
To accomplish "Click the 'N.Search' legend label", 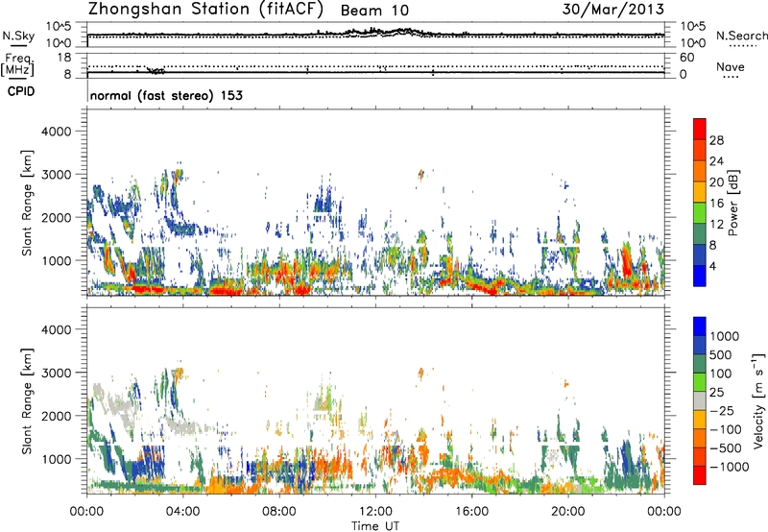I will coord(741,36).
